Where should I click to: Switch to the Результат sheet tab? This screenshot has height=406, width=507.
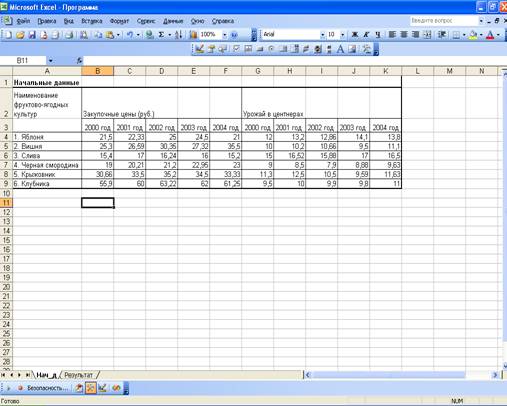[78, 375]
